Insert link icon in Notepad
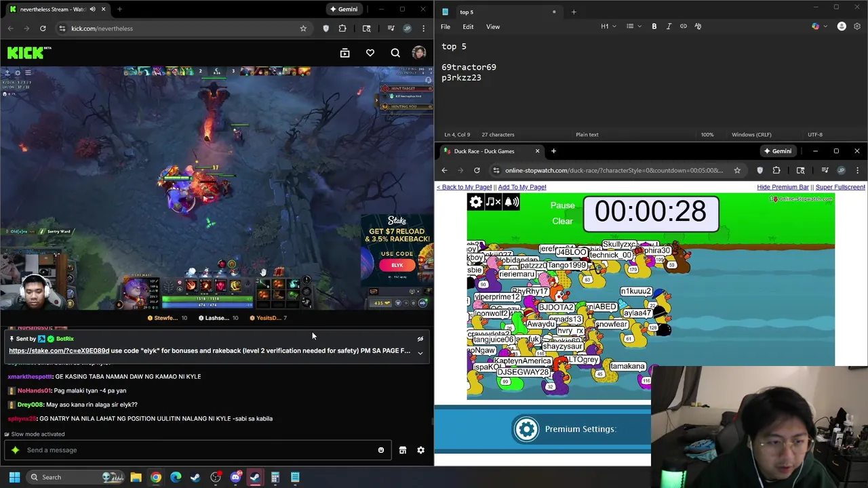The image size is (868, 488). pyautogui.click(x=684, y=26)
